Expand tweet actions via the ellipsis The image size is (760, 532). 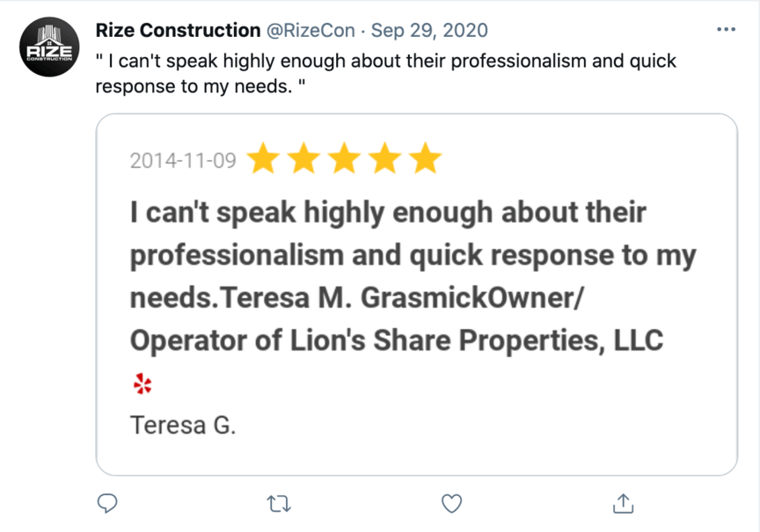click(x=727, y=29)
